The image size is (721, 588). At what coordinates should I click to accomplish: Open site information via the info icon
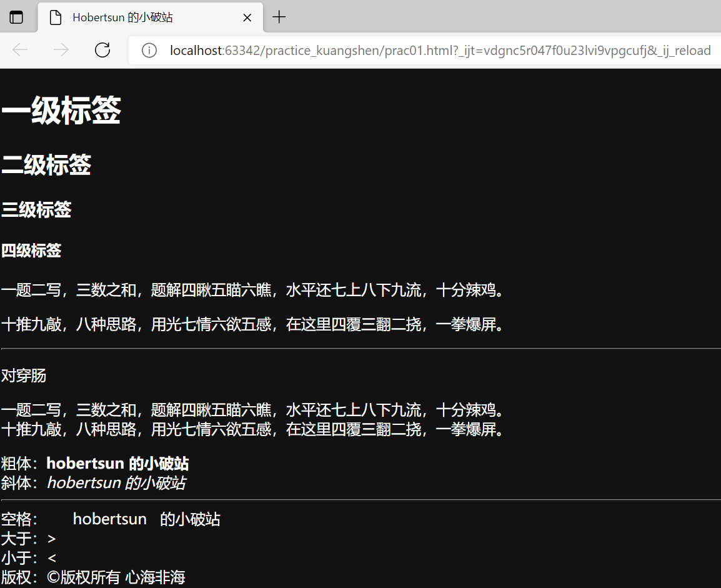[x=149, y=51]
